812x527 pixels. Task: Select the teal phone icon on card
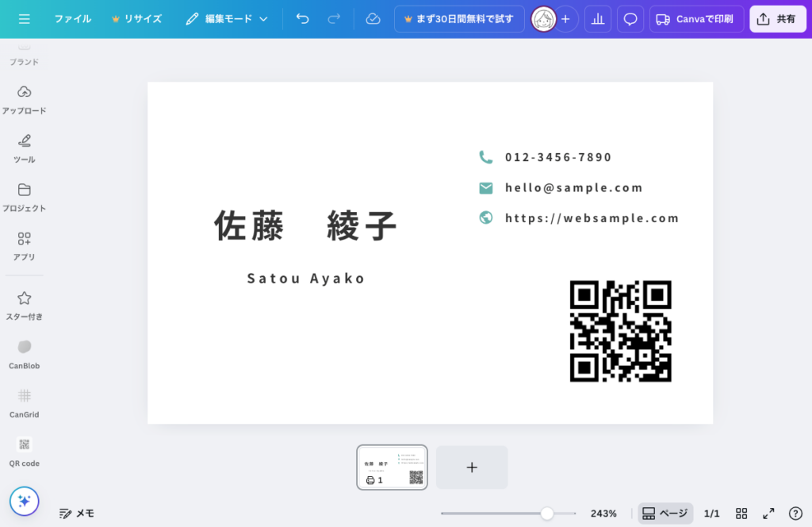[486, 157]
